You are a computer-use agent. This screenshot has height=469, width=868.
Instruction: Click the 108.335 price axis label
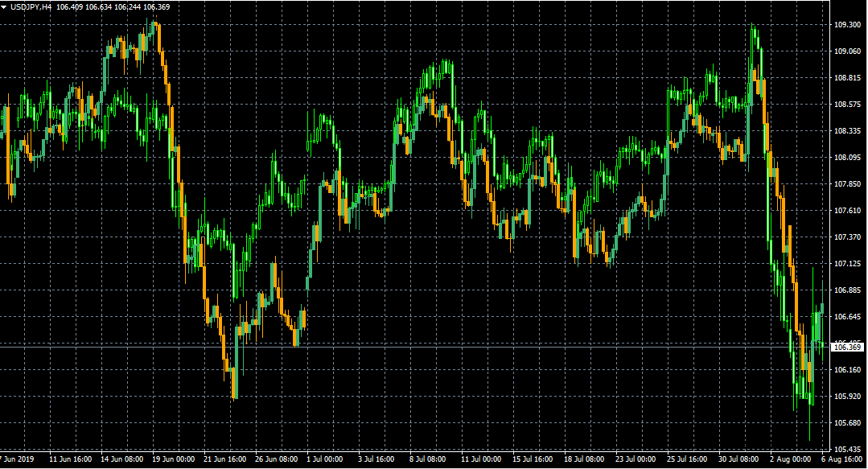[847, 131]
